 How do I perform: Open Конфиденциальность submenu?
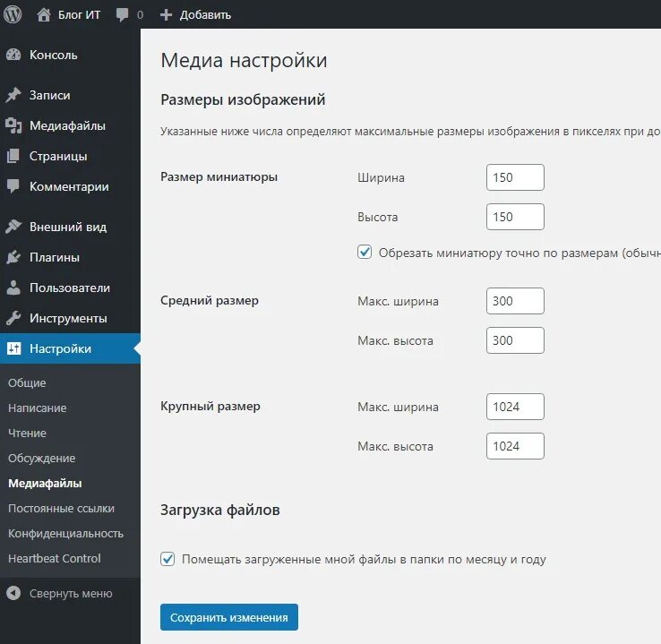65,533
